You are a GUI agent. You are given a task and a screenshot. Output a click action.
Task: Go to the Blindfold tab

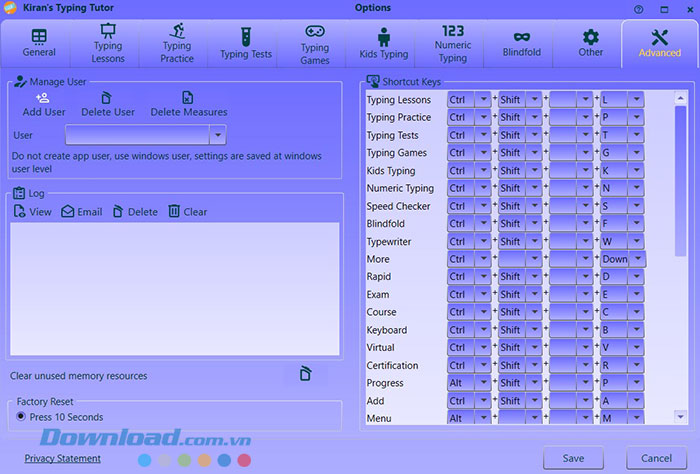click(x=522, y=42)
